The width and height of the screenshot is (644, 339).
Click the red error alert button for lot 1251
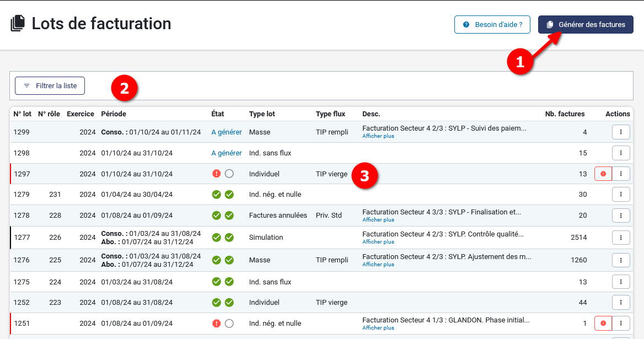pyautogui.click(x=603, y=323)
